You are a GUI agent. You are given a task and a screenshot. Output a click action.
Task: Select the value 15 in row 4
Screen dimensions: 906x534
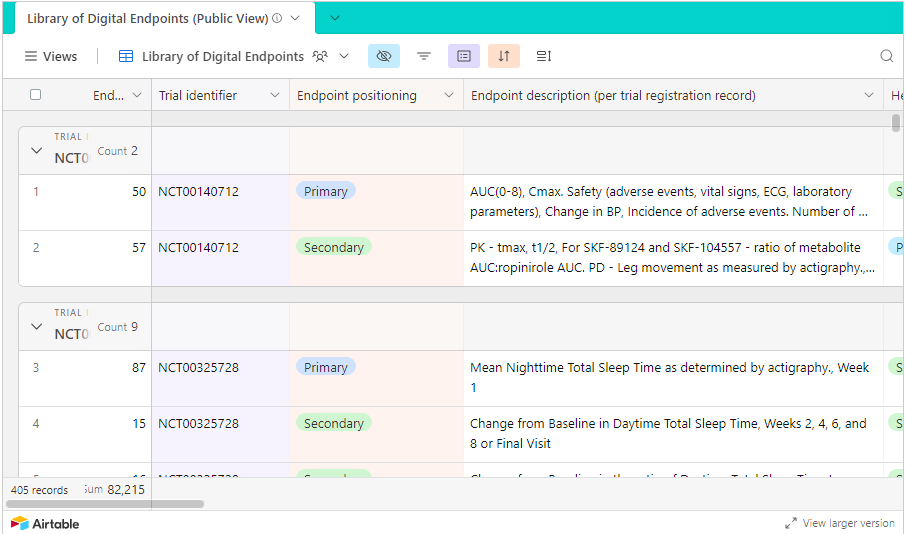click(139, 424)
